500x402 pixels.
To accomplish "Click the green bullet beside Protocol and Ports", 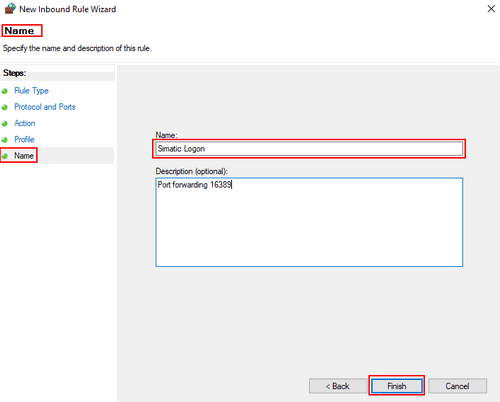I will coord(5,107).
